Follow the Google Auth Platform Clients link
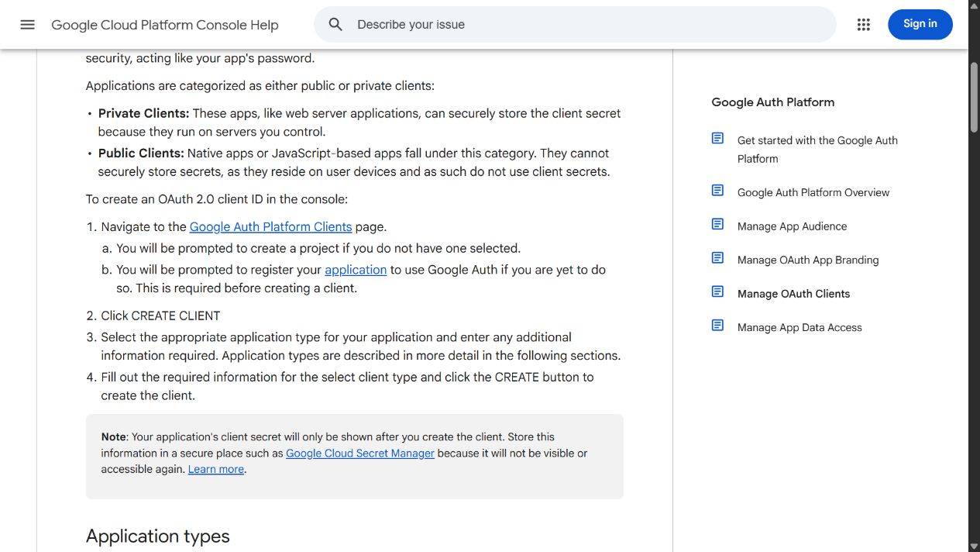 (270, 227)
